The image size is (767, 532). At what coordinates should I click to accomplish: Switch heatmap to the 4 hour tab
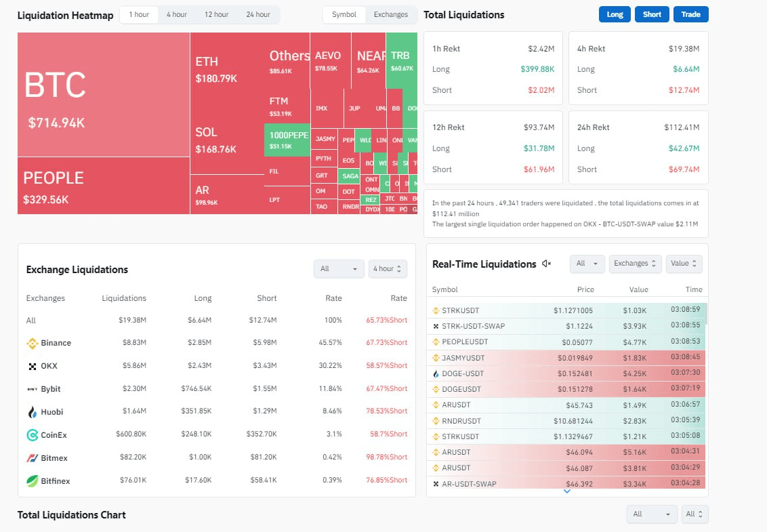(177, 15)
